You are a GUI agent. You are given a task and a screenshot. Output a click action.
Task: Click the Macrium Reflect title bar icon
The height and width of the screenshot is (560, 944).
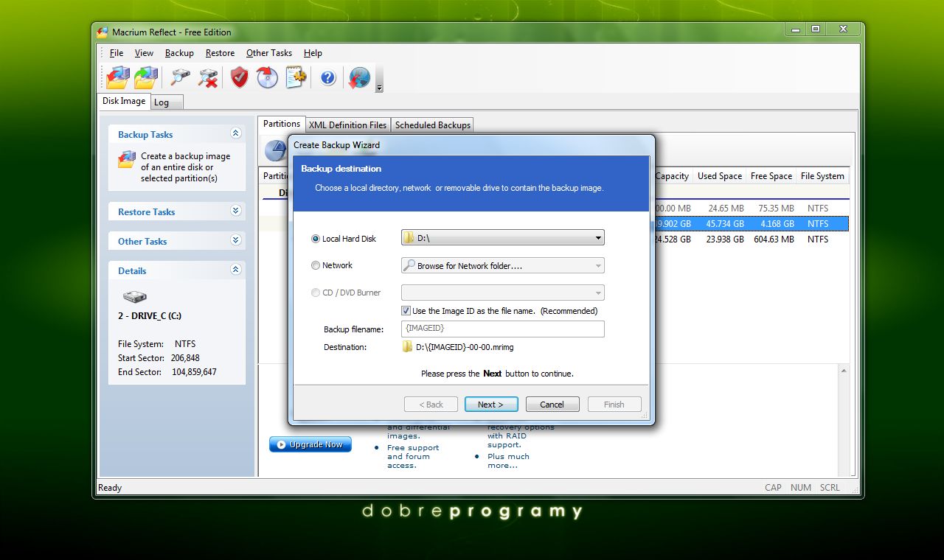[x=103, y=32]
